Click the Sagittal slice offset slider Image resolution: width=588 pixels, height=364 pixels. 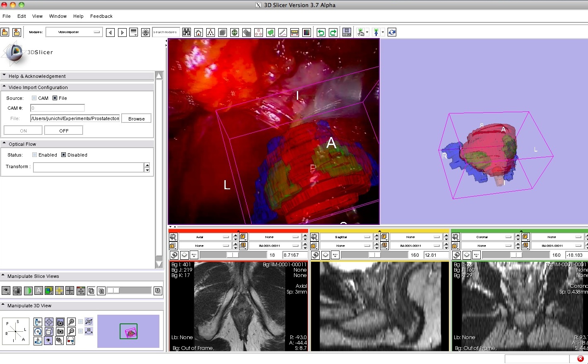(x=374, y=255)
